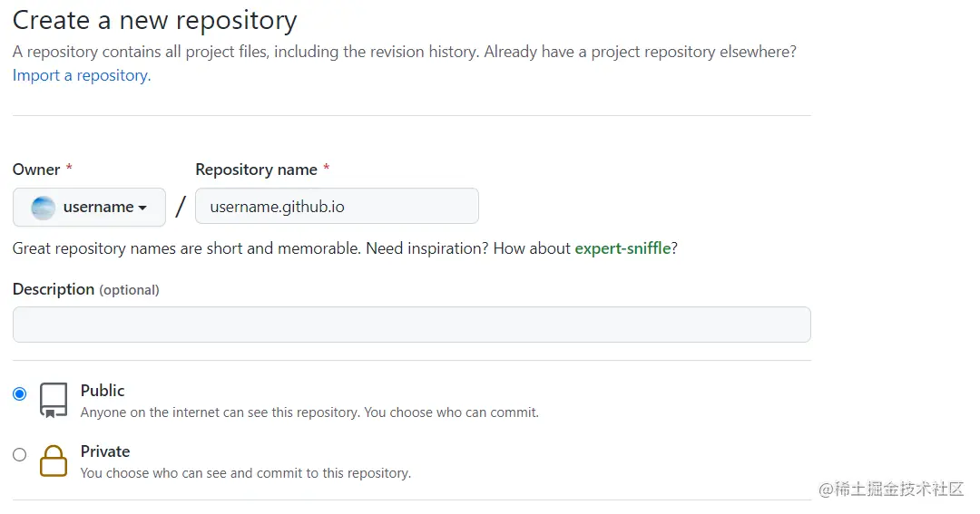
Task: Use the suggested name expert-sniffle
Action: point(622,248)
